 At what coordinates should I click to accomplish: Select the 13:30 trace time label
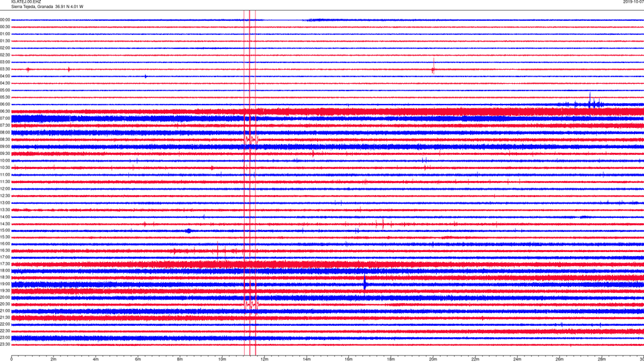(5, 210)
